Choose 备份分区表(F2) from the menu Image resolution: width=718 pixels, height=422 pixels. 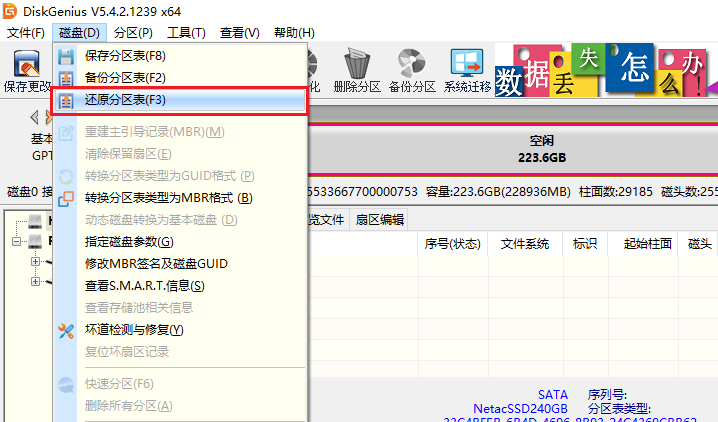point(179,78)
